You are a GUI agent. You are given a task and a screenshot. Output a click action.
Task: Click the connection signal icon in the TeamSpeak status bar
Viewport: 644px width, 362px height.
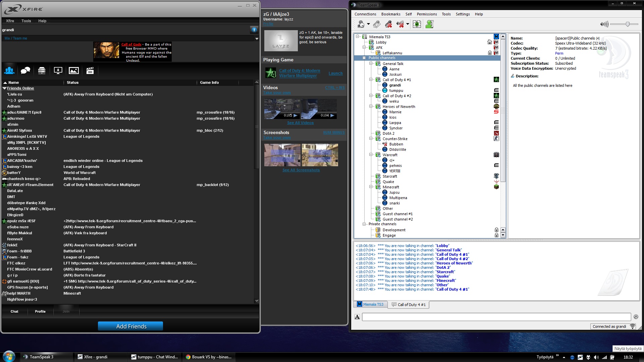pos(632,326)
